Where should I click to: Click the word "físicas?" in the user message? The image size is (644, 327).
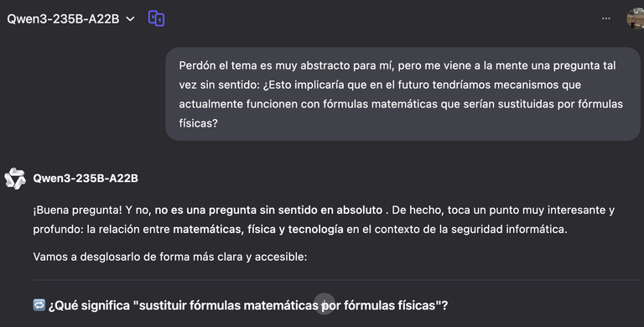(x=199, y=123)
